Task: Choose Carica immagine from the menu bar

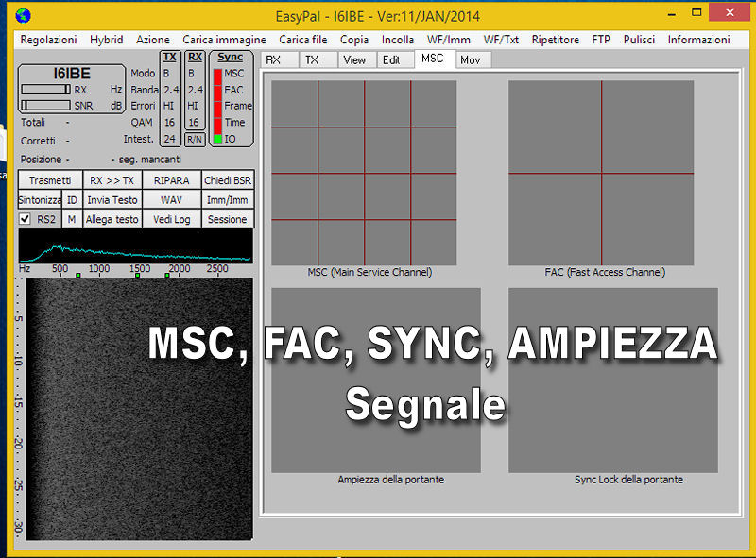Action: (224, 40)
